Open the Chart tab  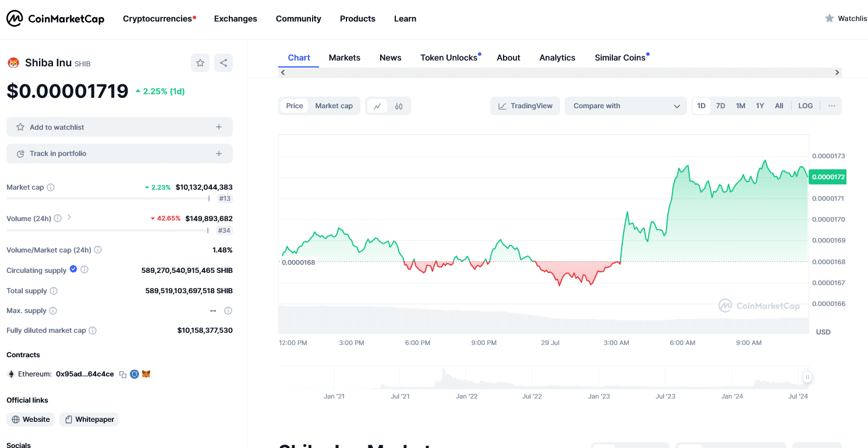(299, 58)
